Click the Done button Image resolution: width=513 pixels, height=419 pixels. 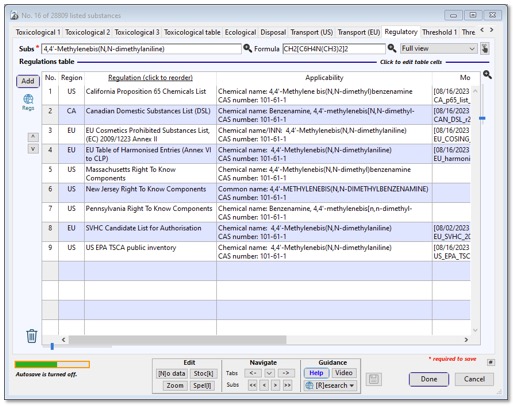click(x=429, y=379)
